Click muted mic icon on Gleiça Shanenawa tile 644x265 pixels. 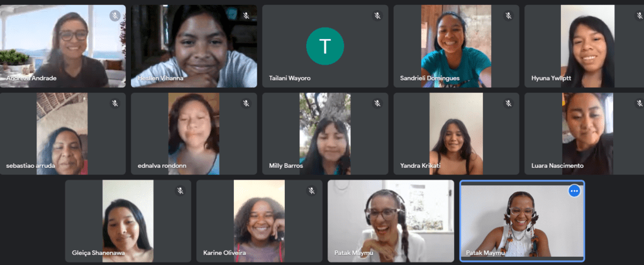coord(180,191)
